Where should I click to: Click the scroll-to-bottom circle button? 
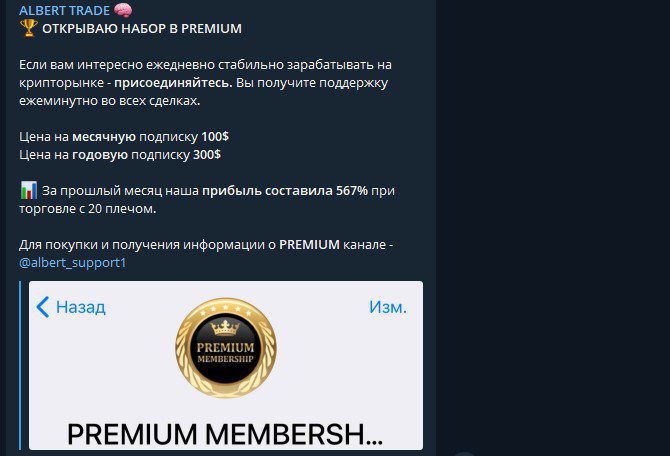click(464, 453)
